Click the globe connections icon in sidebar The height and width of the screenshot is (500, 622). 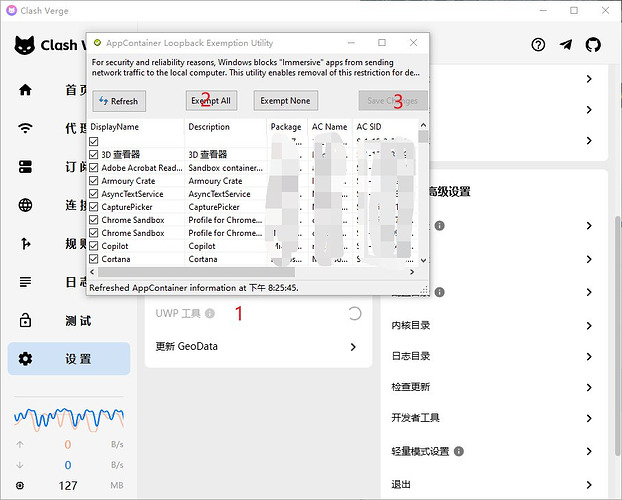(x=25, y=205)
